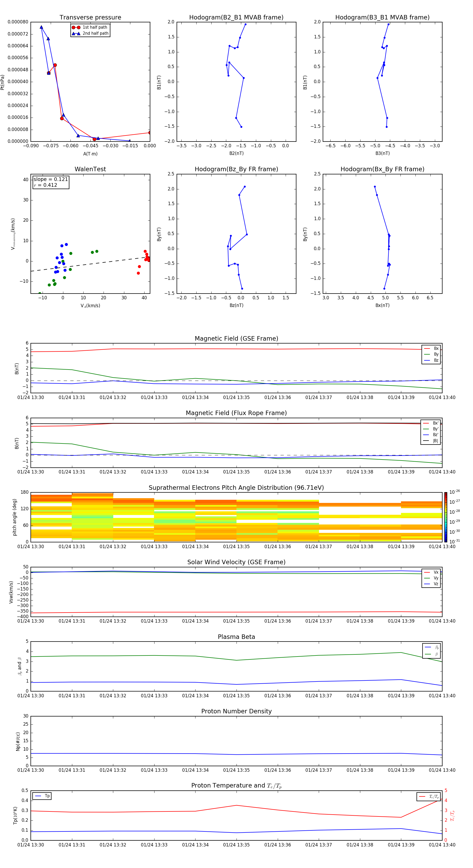This screenshot has width=473, height=868.
Task: Click the '01/24 13:30' tick under Proton Temperature
Action: coord(31,845)
